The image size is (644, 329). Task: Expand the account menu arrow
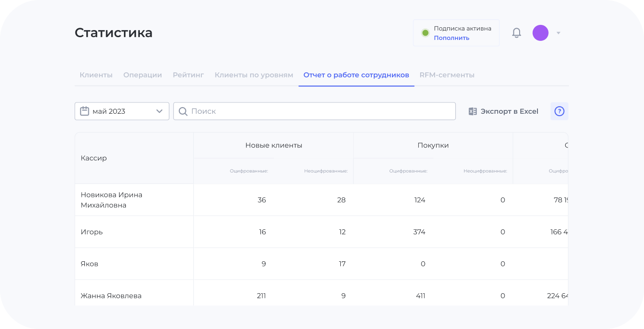(x=559, y=33)
